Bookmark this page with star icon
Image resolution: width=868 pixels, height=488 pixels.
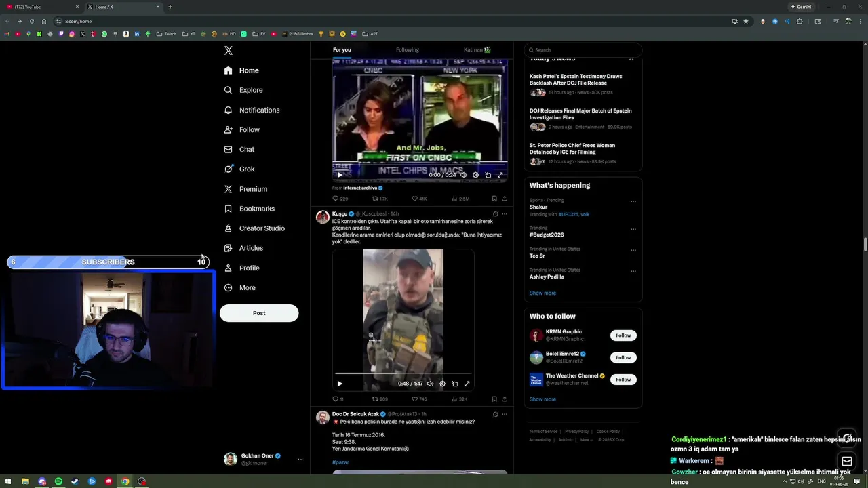[746, 21]
